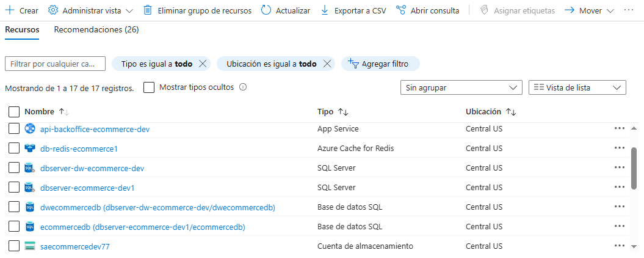Image resolution: width=644 pixels, height=258 pixels.
Task: Click the Filtrar por cualquier campo input
Action: pyautogui.click(x=55, y=64)
